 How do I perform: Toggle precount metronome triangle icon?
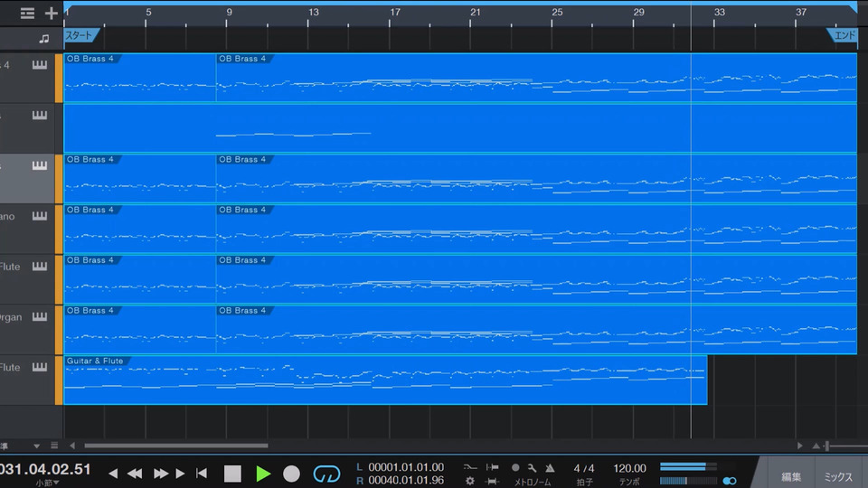click(x=550, y=467)
